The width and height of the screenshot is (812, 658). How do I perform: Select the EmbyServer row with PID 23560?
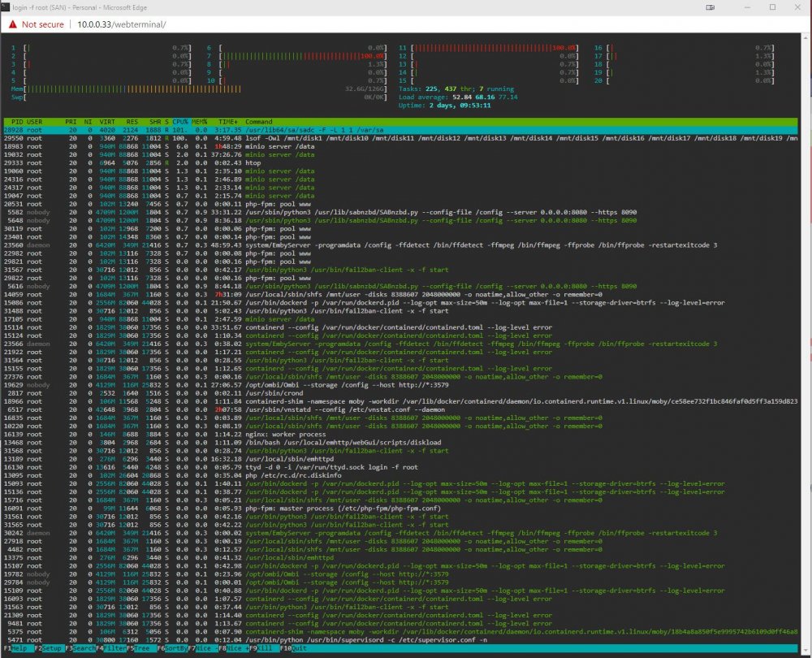pos(400,245)
